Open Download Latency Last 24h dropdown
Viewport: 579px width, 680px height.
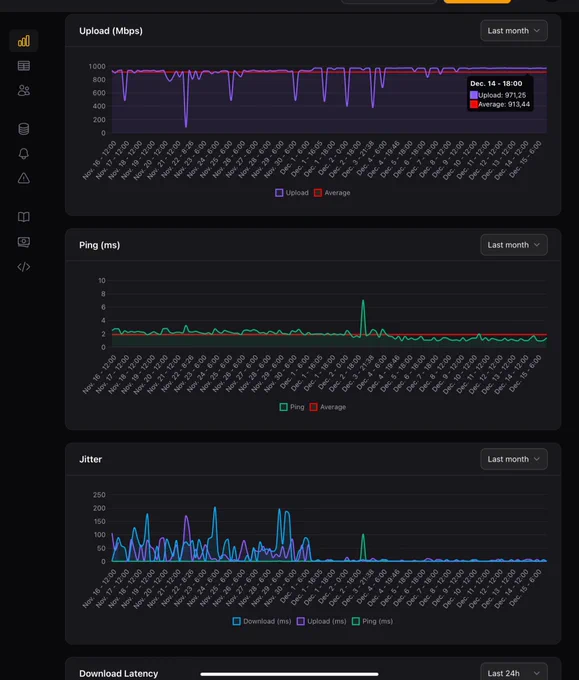(x=514, y=672)
